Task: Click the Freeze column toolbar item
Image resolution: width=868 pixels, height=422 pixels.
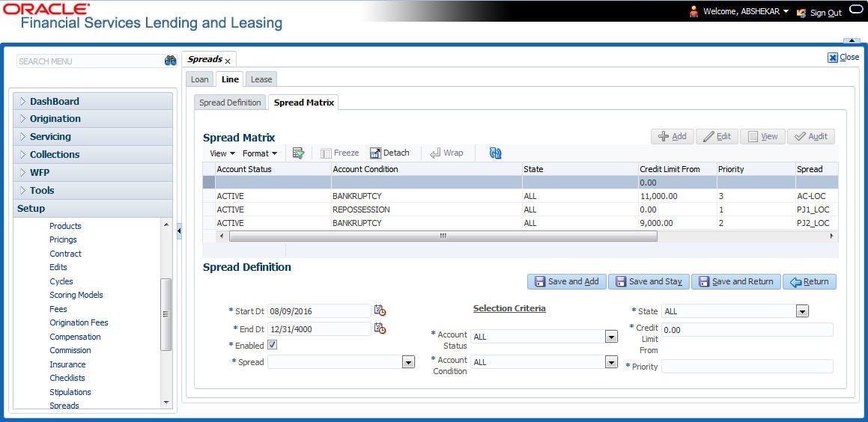Action: coord(340,153)
